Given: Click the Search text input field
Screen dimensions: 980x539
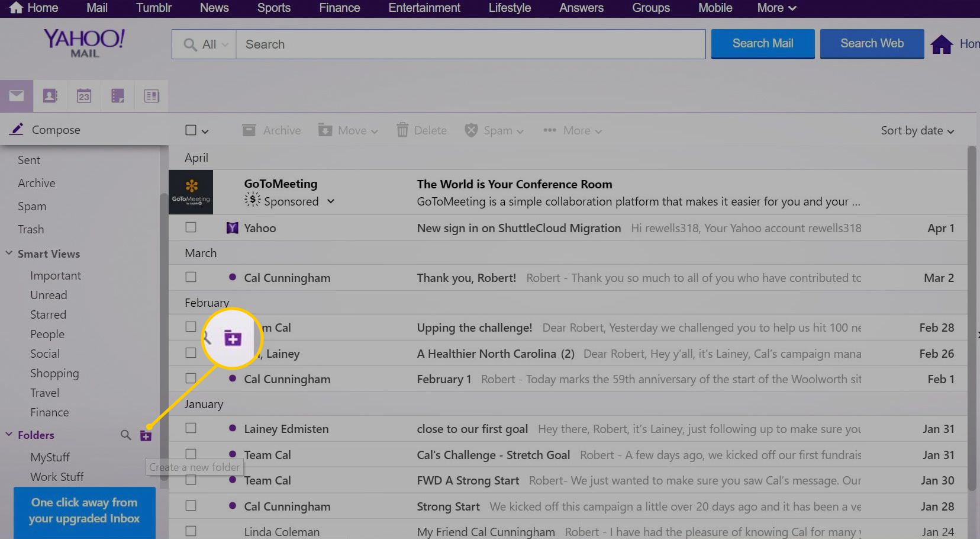Looking at the screenshot, I should click(470, 44).
